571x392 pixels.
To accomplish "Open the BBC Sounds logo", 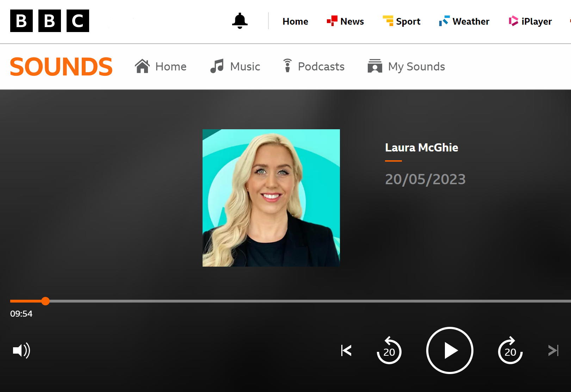I will pos(61,67).
